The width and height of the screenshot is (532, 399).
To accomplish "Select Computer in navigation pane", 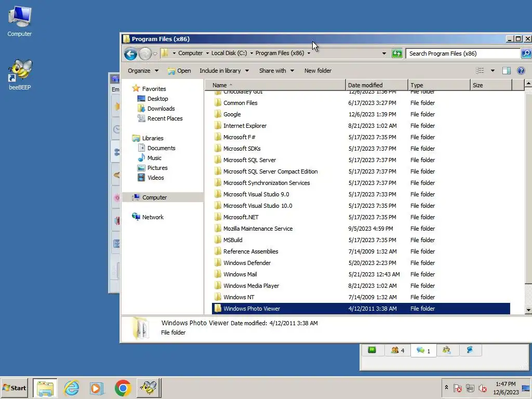I will point(163,197).
